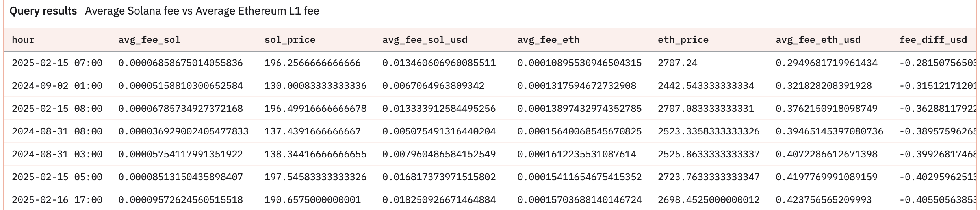Click the eth_price value 2442.543333333334
The width and height of the screenshot is (980, 210).
705,86
